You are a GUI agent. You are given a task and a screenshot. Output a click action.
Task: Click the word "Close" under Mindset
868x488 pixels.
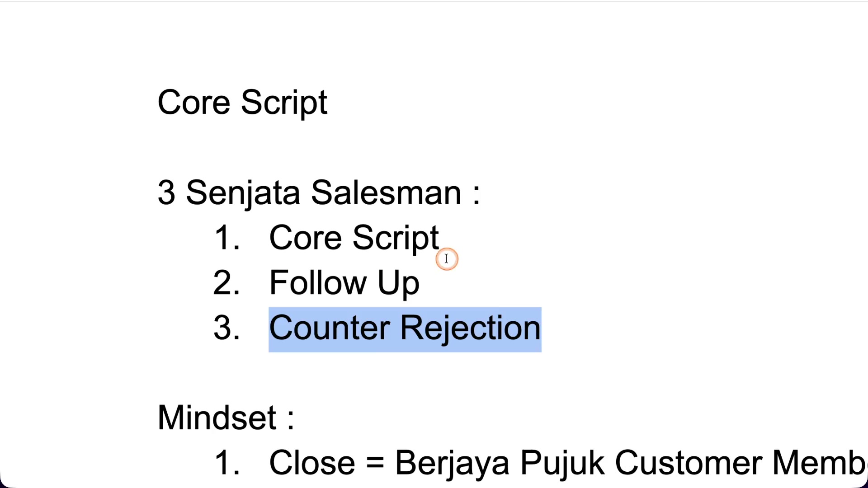[x=312, y=463]
